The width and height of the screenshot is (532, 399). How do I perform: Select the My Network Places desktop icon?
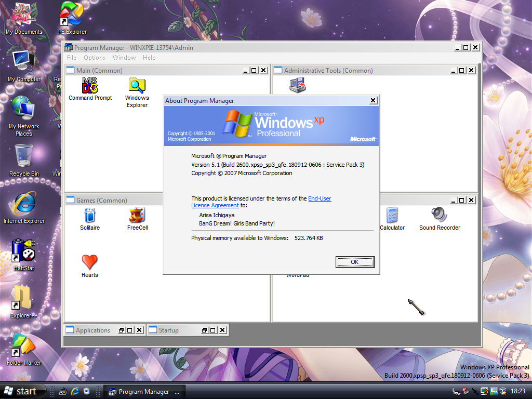[x=24, y=116]
